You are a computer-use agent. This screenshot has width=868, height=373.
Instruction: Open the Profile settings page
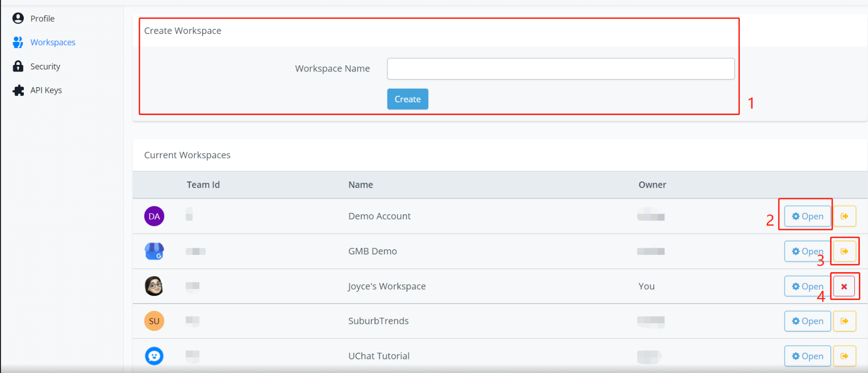[x=42, y=19]
